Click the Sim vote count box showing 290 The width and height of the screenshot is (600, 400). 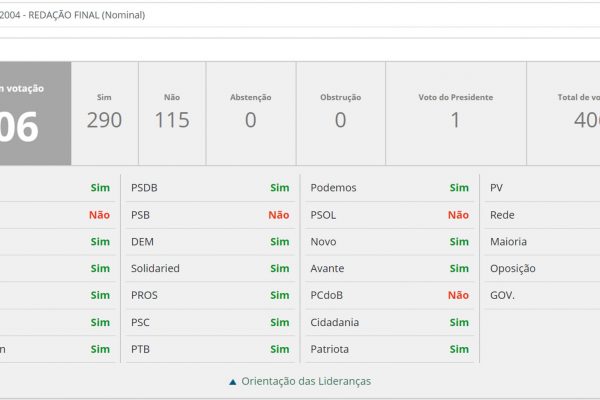click(104, 113)
